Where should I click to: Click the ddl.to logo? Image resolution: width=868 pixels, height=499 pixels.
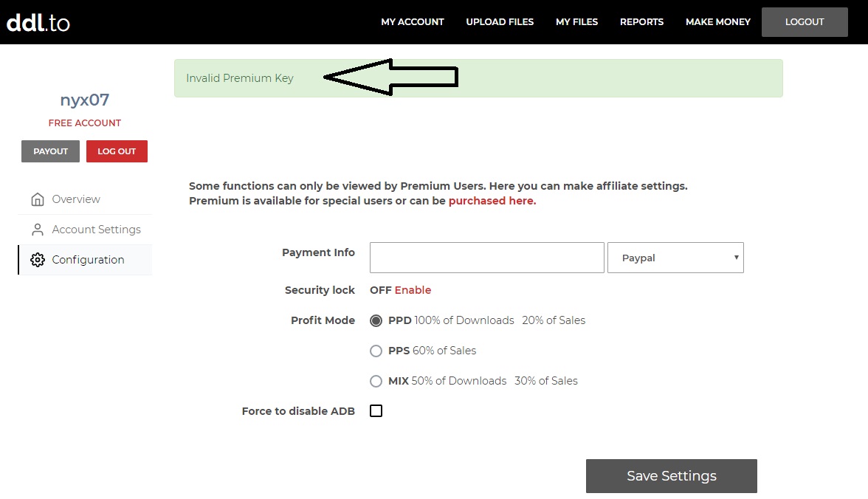(x=38, y=22)
